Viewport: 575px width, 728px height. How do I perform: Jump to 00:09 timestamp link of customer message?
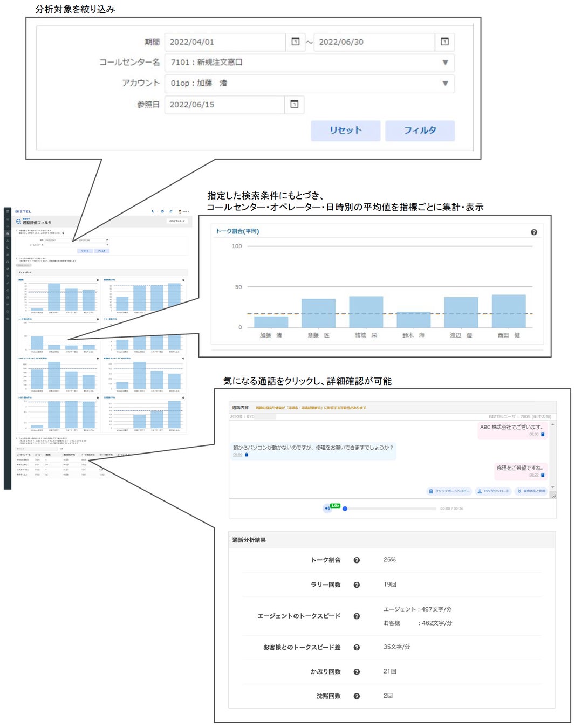pos(238,455)
